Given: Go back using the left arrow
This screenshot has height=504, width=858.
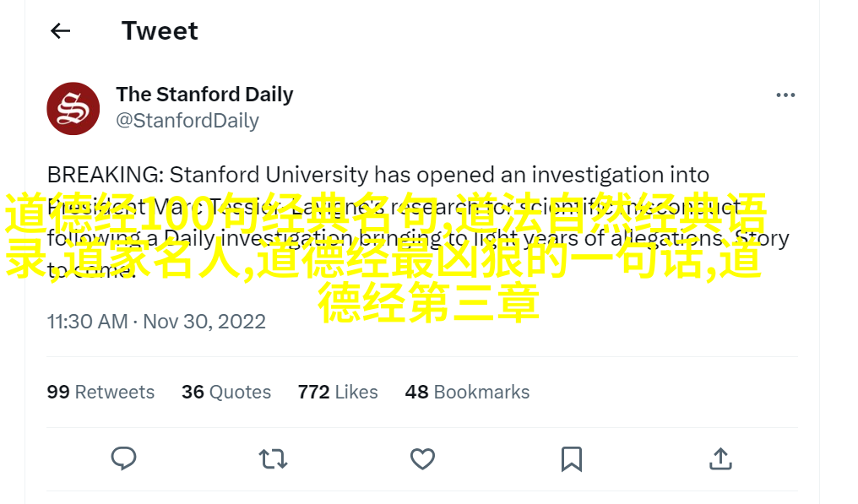Looking at the screenshot, I should click(60, 31).
